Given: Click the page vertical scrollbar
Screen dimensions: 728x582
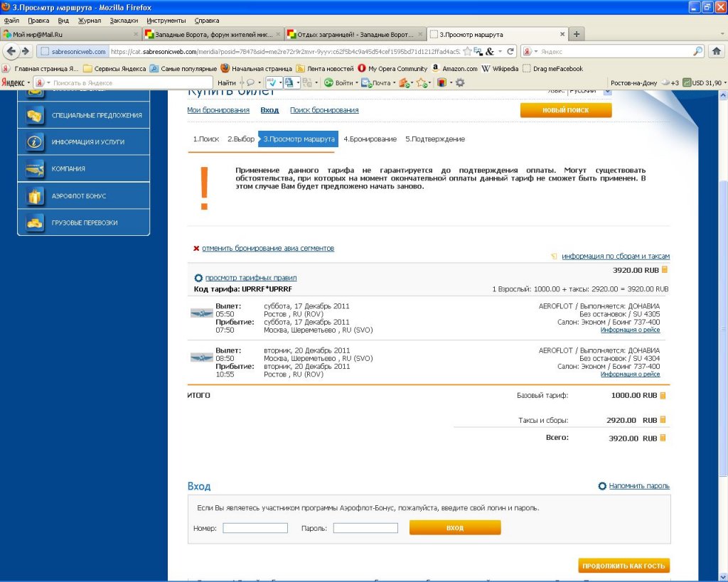Looking at the screenshot, I should click(x=723, y=327).
